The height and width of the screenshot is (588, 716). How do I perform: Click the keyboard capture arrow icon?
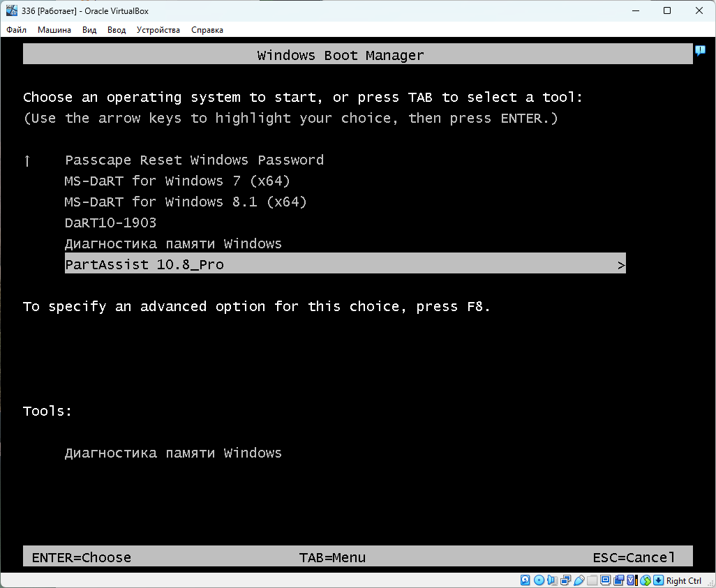click(658, 580)
